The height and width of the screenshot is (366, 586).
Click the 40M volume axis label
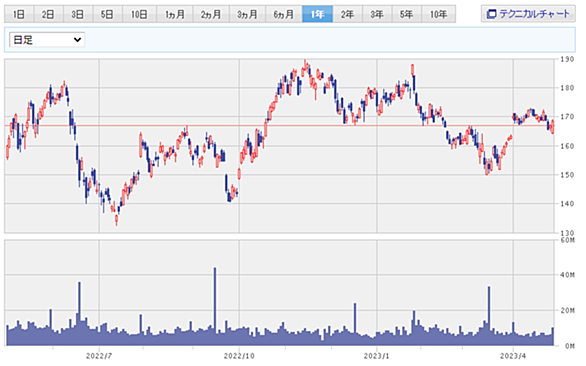567,275
